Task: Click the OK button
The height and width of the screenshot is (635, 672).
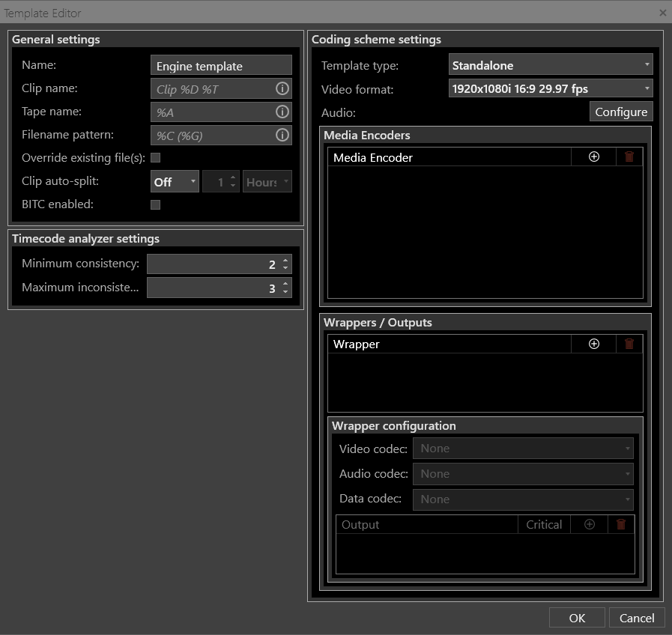Action: pyautogui.click(x=577, y=618)
